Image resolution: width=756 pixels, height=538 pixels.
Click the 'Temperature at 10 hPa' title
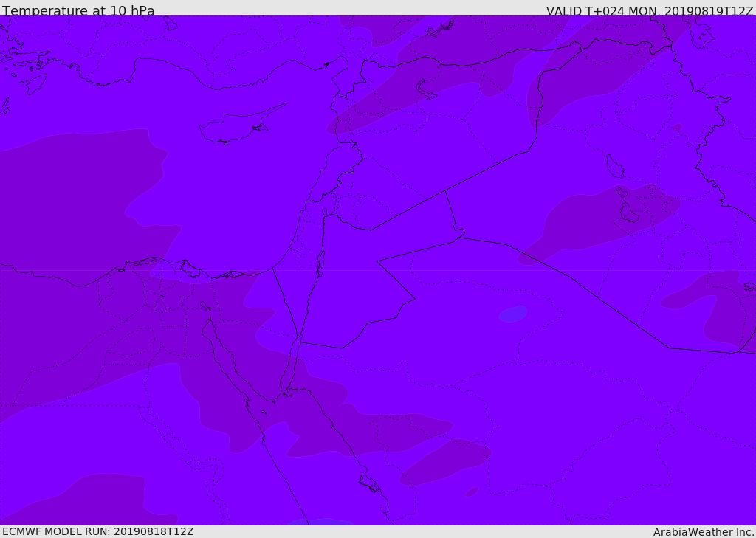tap(78, 10)
